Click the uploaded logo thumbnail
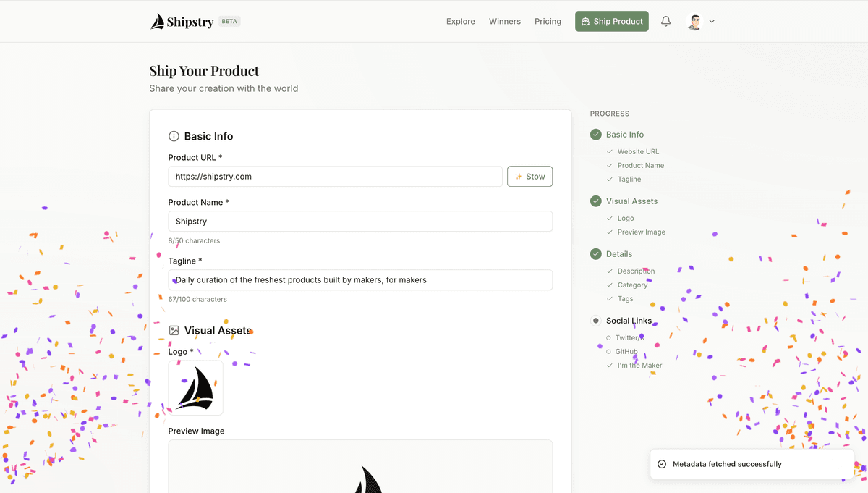Screen dimensions: 868x493 coord(196,388)
